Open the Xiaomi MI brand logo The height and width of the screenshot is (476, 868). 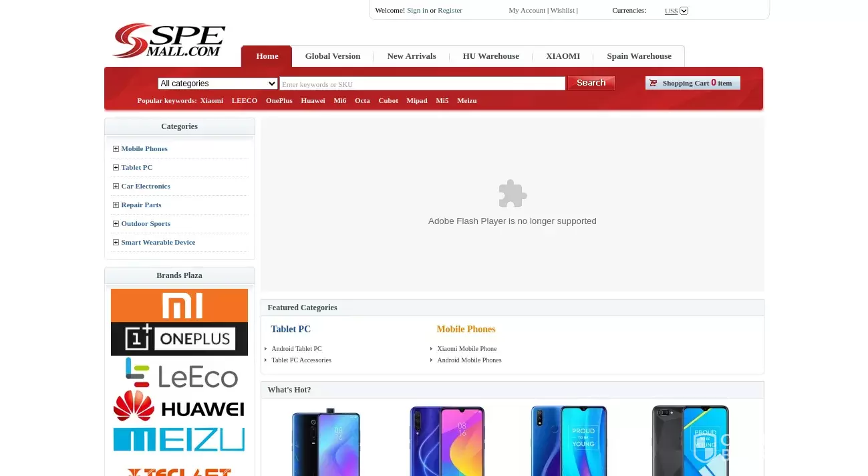coord(179,305)
